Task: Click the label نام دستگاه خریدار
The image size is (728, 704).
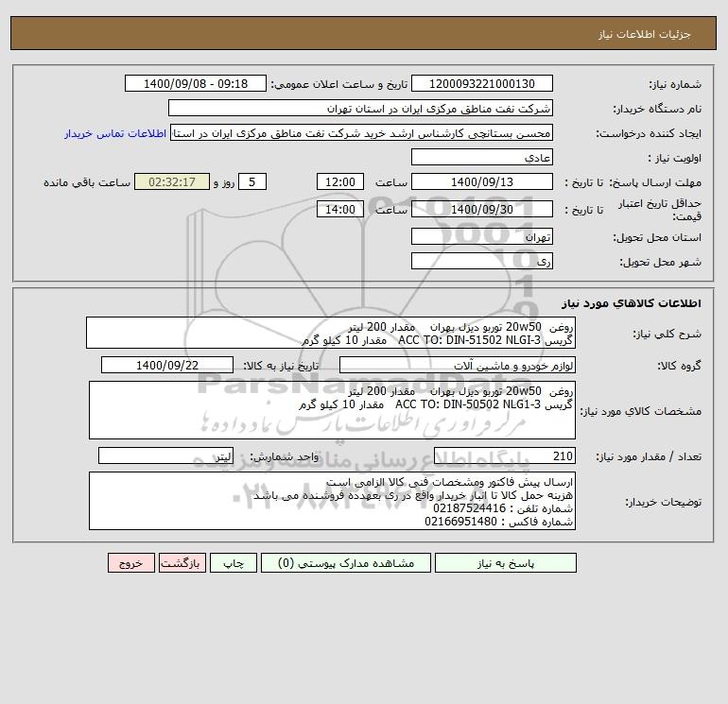Action: coord(657,109)
